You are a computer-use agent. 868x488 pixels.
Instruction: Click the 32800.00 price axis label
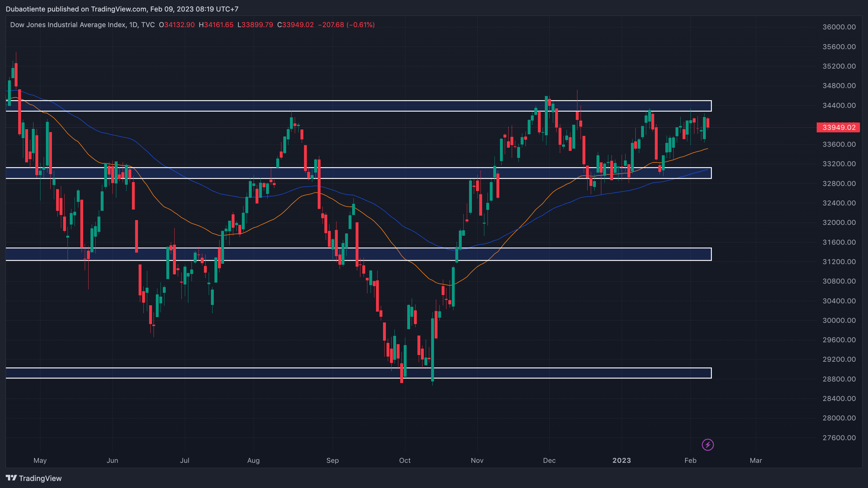(x=839, y=183)
